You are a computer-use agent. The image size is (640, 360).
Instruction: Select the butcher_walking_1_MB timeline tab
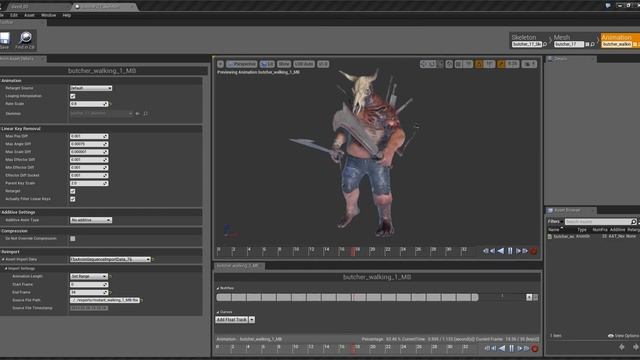coord(239,266)
